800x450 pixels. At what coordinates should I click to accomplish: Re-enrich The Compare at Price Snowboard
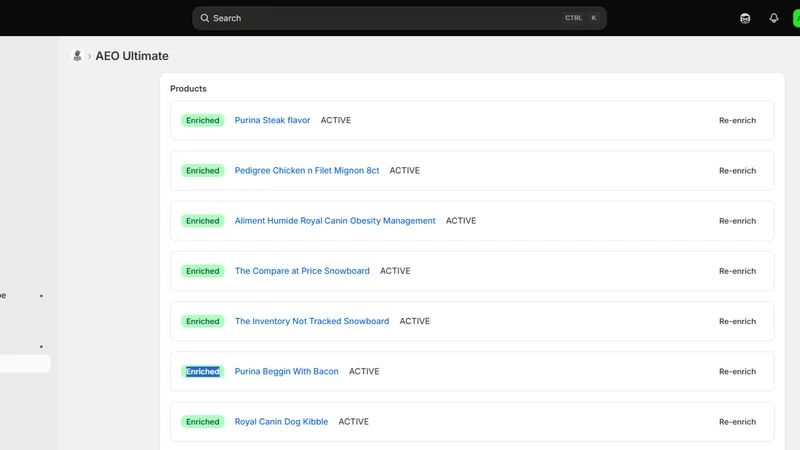tap(737, 271)
